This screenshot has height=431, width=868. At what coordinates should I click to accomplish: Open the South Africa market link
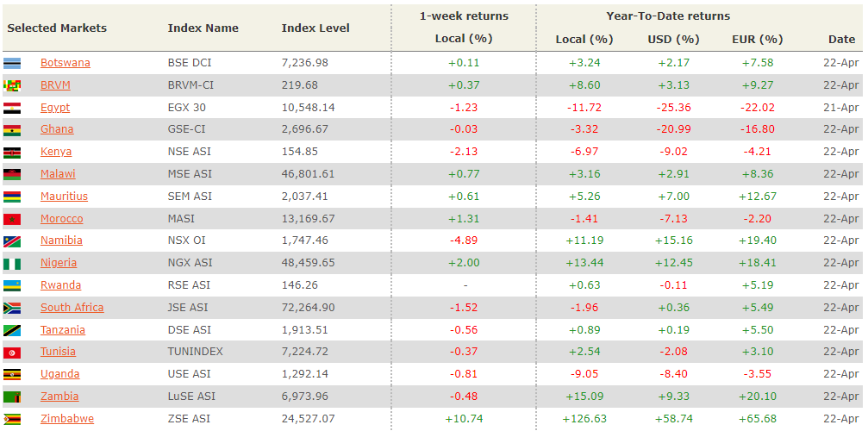point(72,308)
